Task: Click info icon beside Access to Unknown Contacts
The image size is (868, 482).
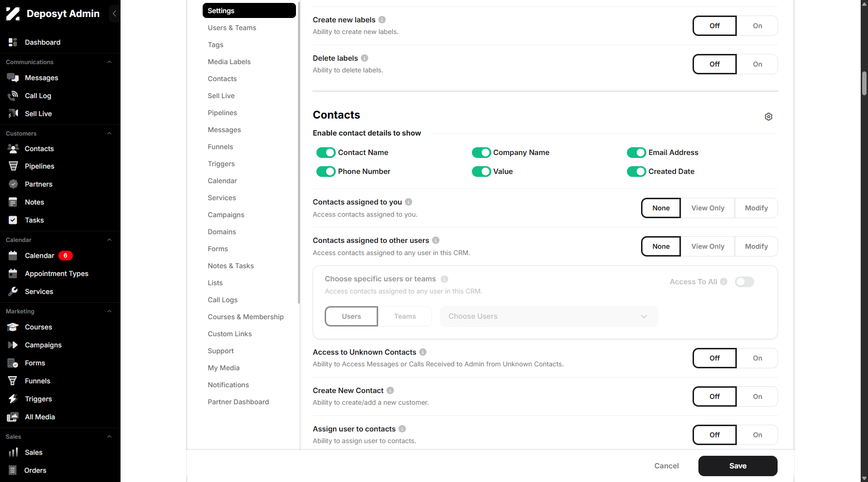Action: coord(423,352)
